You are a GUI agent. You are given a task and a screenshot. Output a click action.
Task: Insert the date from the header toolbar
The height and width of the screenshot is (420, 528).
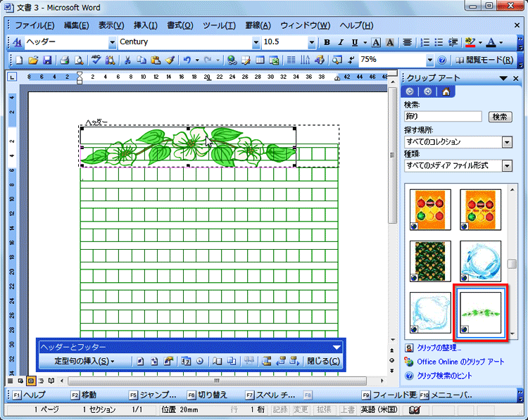tap(186, 361)
